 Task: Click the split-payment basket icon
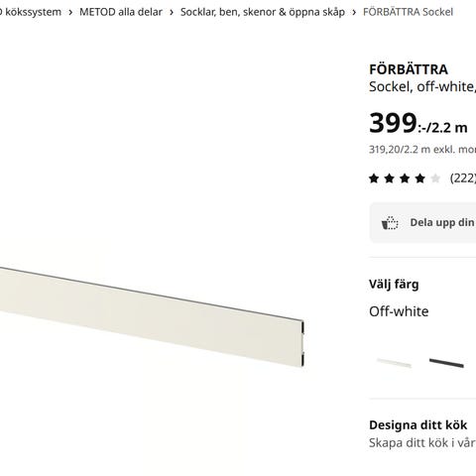point(390,223)
